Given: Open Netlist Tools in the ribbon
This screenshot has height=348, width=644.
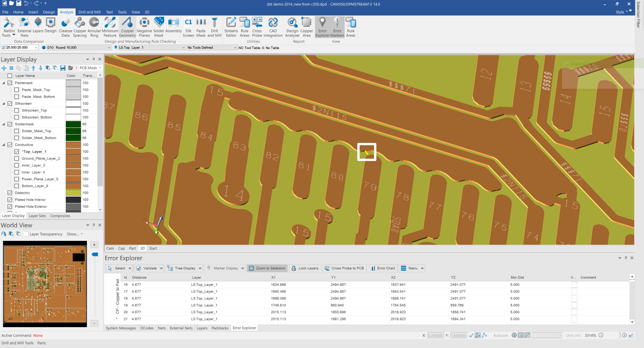Looking at the screenshot, I should click(x=9, y=27).
